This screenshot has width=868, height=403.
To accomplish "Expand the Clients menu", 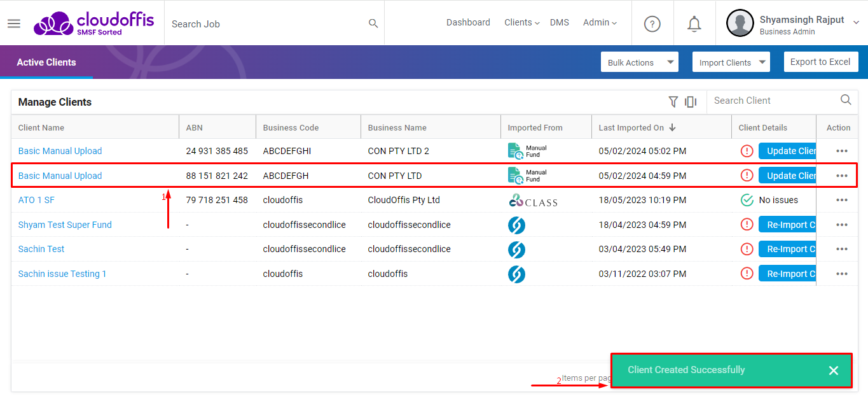I will coord(522,23).
